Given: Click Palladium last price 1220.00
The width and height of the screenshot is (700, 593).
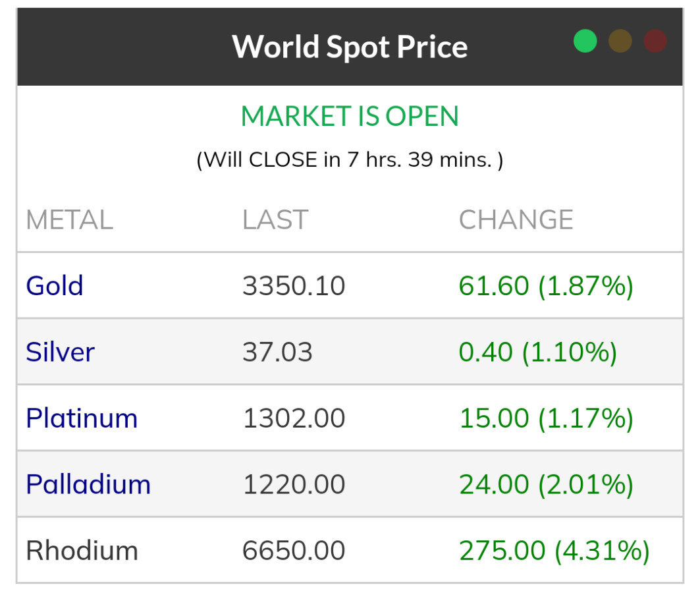Looking at the screenshot, I should [x=294, y=484].
